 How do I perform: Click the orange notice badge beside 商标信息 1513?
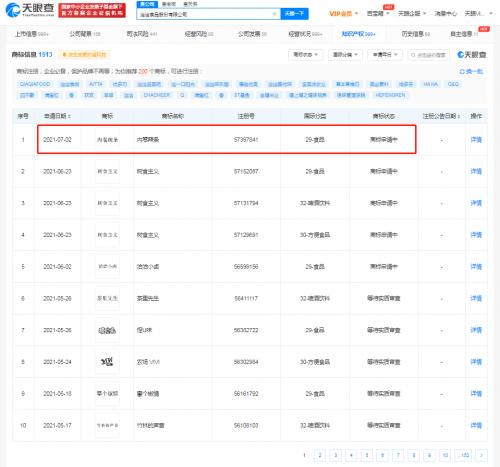(x=84, y=55)
